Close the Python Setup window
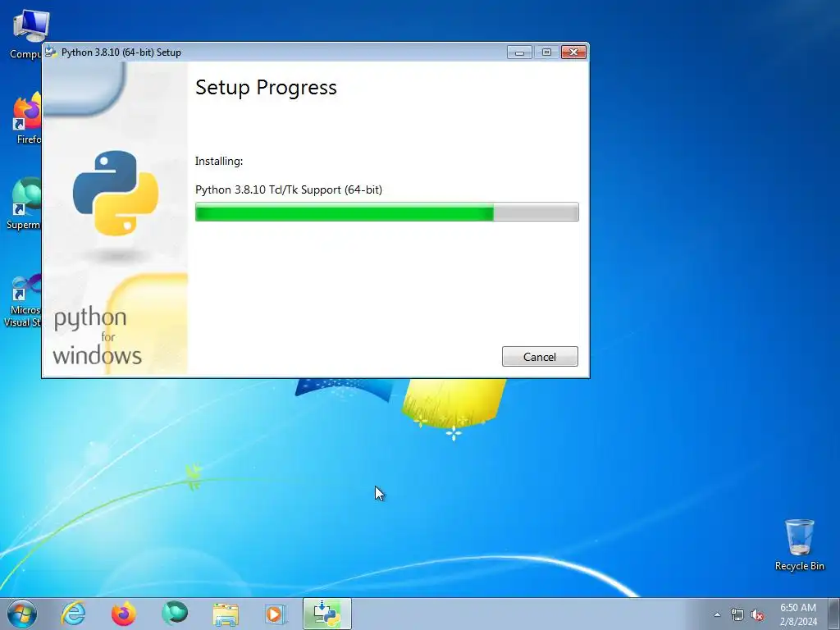This screenshot has width=840, height=630. 573,52
